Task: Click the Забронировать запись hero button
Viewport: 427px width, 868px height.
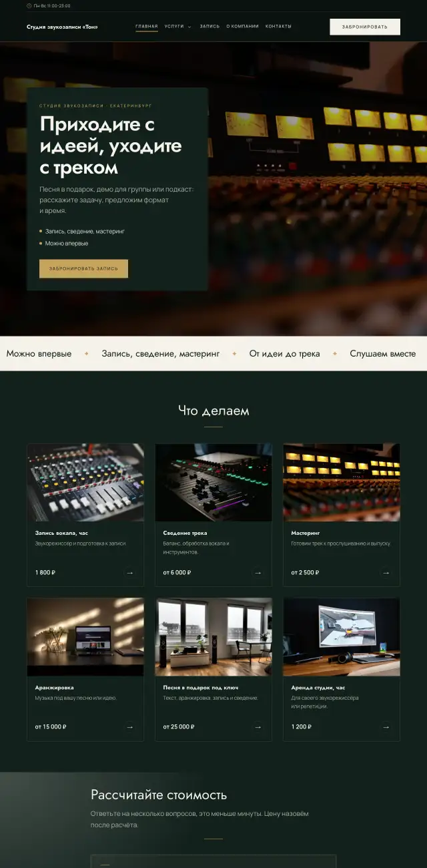Action: coord(83,268)
